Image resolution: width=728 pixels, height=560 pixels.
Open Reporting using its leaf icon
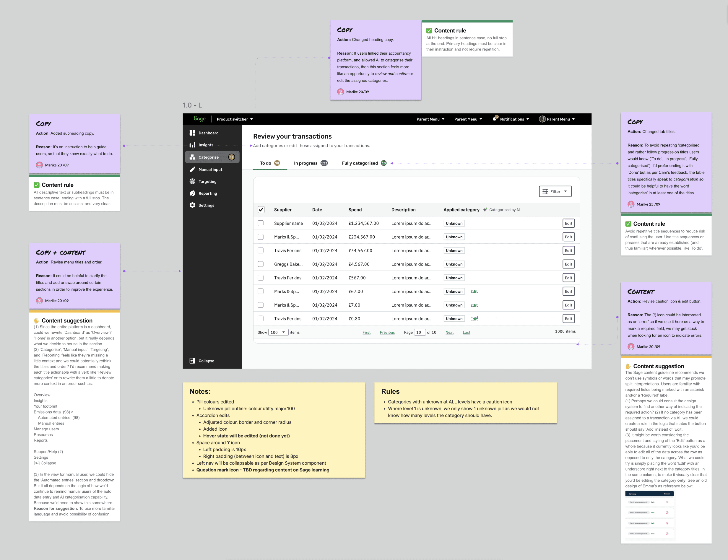coord(192,193)
